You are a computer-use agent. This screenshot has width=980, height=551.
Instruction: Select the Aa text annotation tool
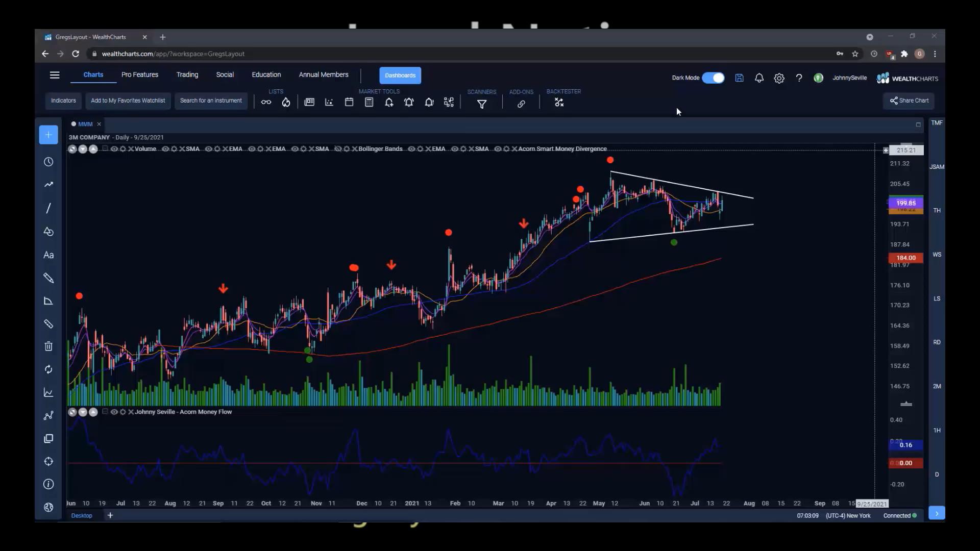coord(48,255)
